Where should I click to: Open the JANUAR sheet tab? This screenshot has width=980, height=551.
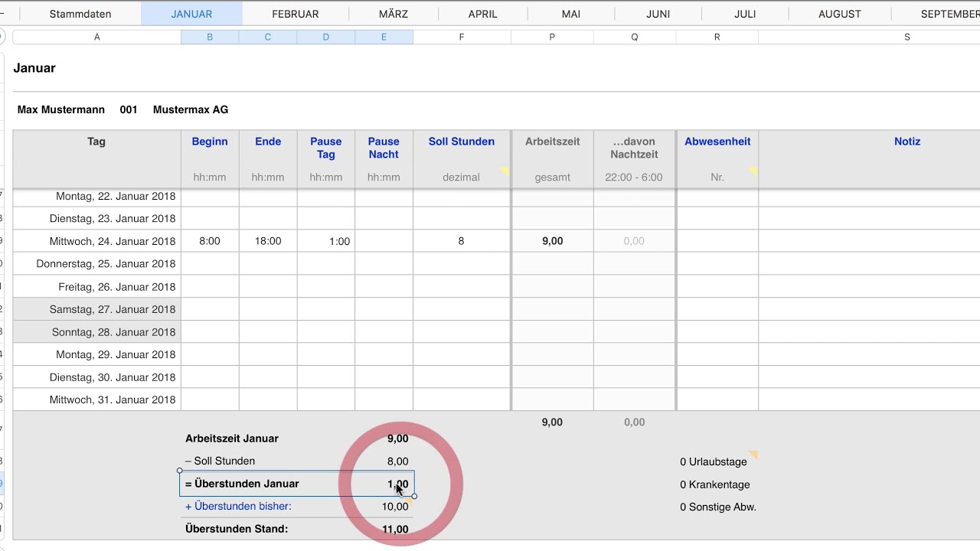[191, 14]
